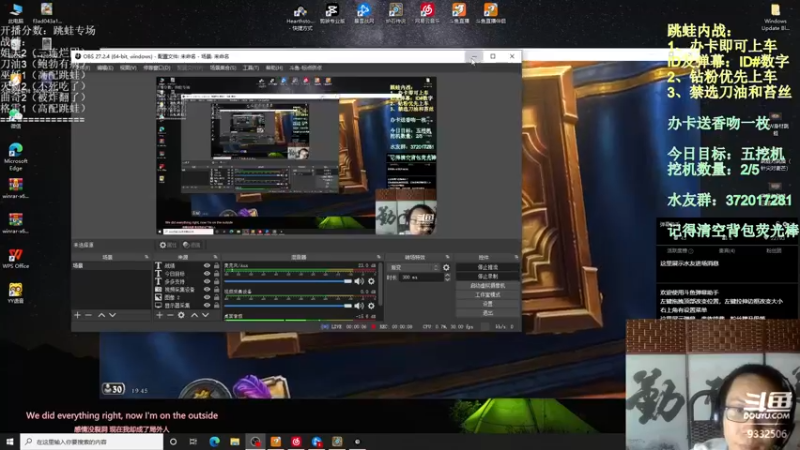Open the 视频采集设备 mixer gear settings
Image resolution: width=800 pixels, height=450 pixels.
pos(371,306)
